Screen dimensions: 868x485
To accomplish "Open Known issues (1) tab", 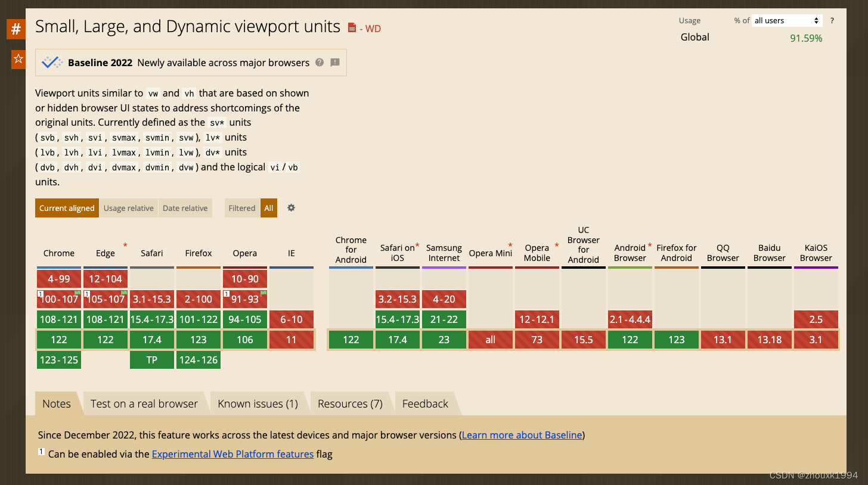I will (x=258, y=403).
